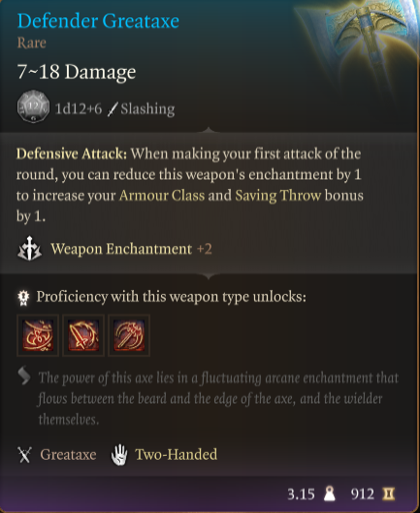Click the Rare rarity label
The width and height of the screenshot is (420, 513).
coord(31,43)
